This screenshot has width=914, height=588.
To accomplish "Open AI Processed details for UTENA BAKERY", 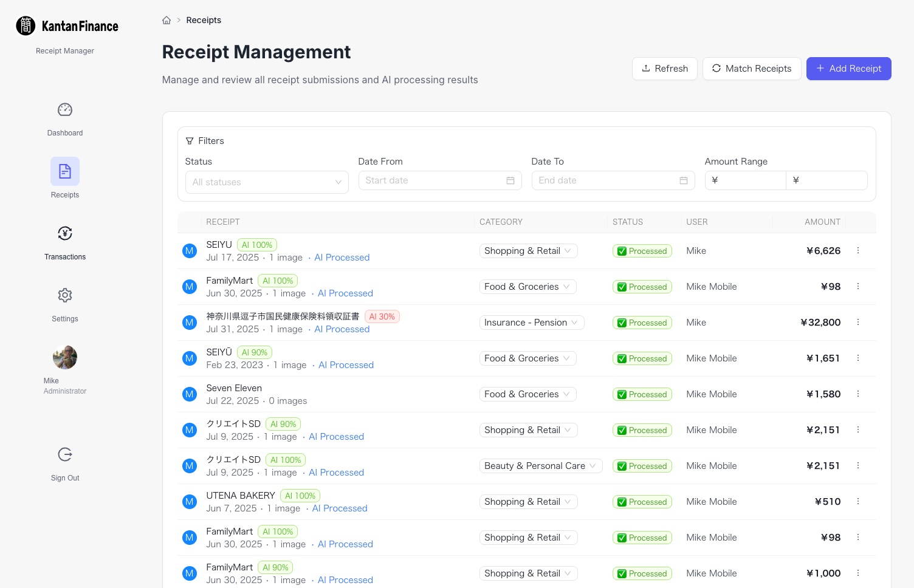I will (x=340, y=508).
